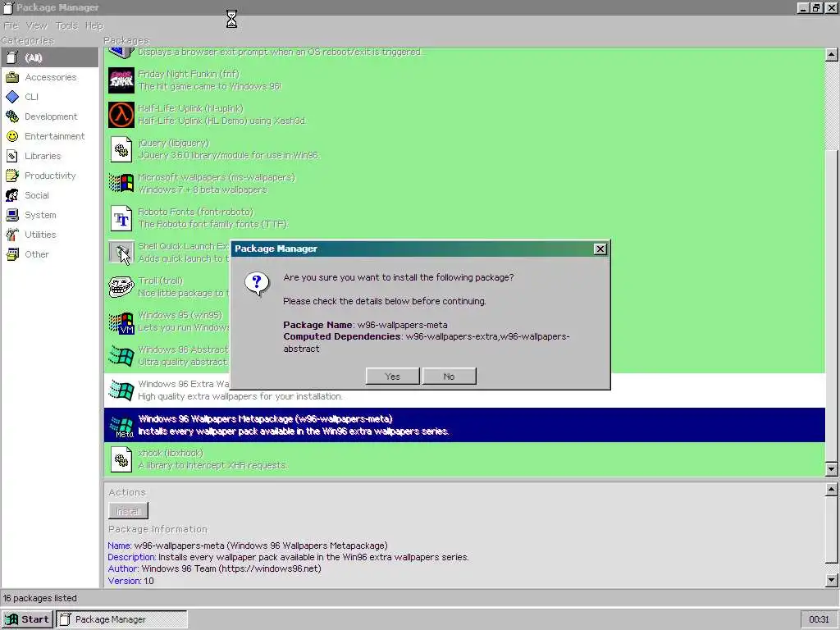
Task: Select Roboto Fonts (font-roboto) row
Action: 464,218
